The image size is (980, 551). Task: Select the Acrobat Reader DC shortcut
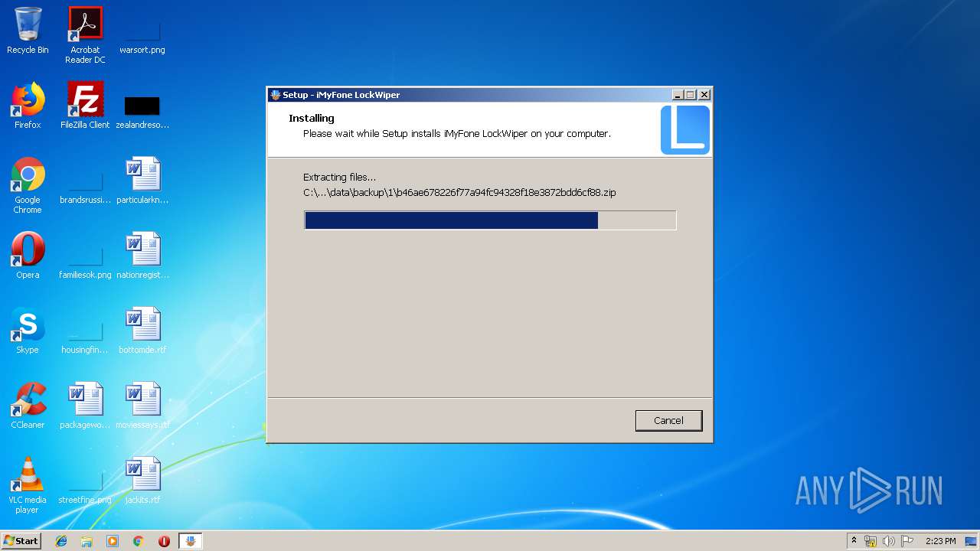pyautogui.click(x=85, y=36)
